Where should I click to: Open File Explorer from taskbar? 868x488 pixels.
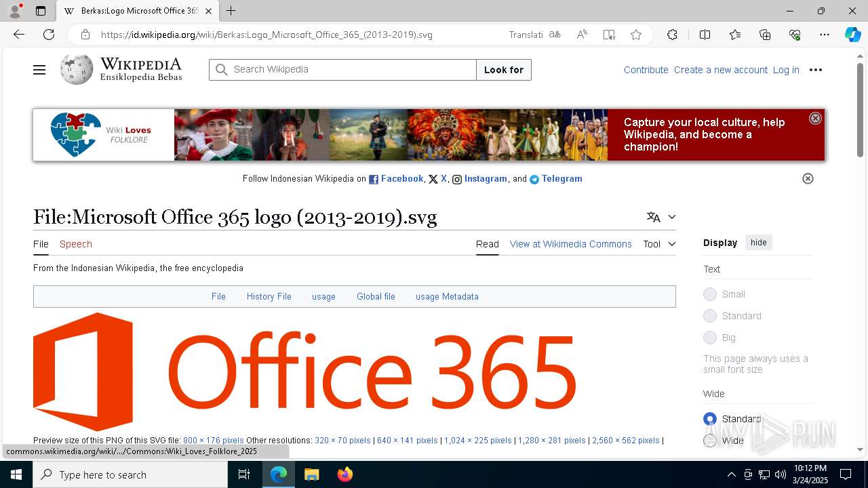[x=311, y=474]
